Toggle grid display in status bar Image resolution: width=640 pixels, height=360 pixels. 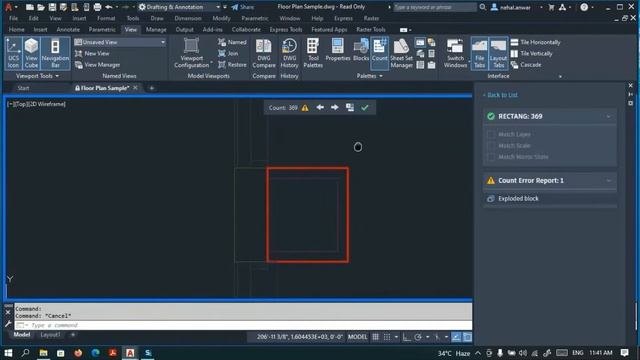[375, 337]
